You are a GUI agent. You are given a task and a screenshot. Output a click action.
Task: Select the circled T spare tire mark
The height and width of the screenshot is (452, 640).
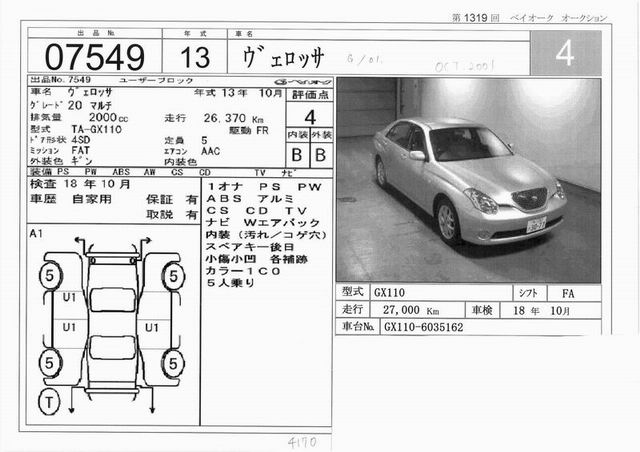(x=49, y=402)
